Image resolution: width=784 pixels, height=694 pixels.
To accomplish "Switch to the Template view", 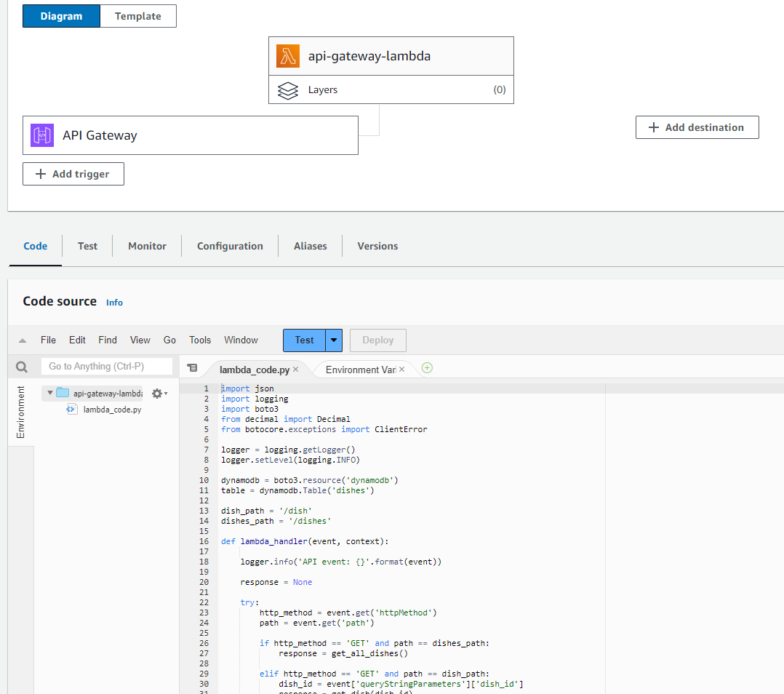I will 138,16.
